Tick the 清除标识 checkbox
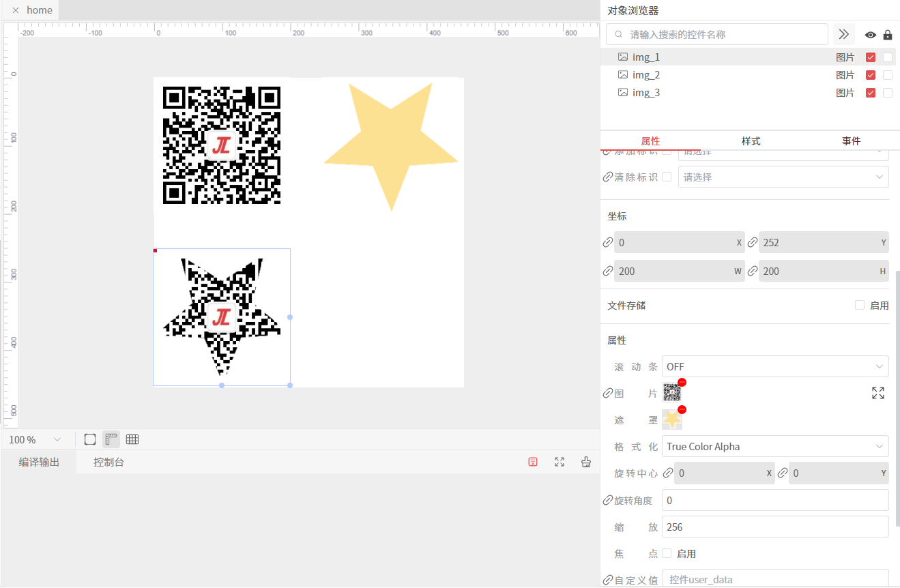 [667, 177]
